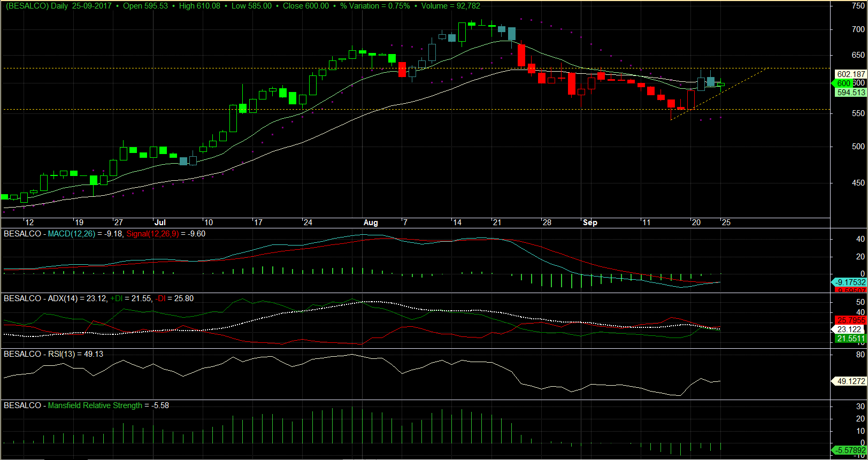The image size is (868, 460).
Task: Click the "Close 600.00" header value
Action: (x=306, y=6)
